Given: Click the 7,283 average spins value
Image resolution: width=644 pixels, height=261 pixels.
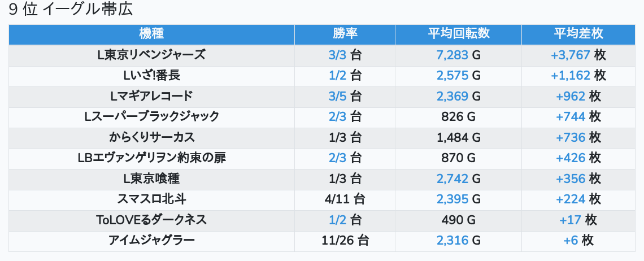Looking at the screenshot, I should (x=452, y=55).
